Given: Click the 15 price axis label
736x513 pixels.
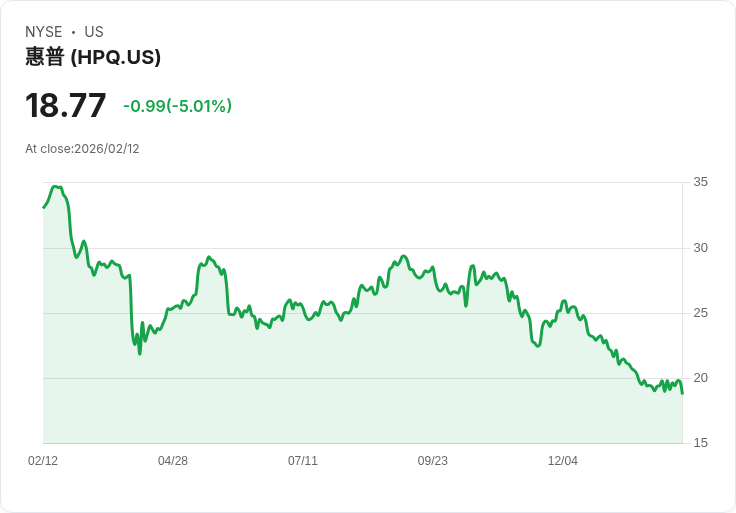Looking at the screenshot, I should pyautogui.click(x=701, y=443).
